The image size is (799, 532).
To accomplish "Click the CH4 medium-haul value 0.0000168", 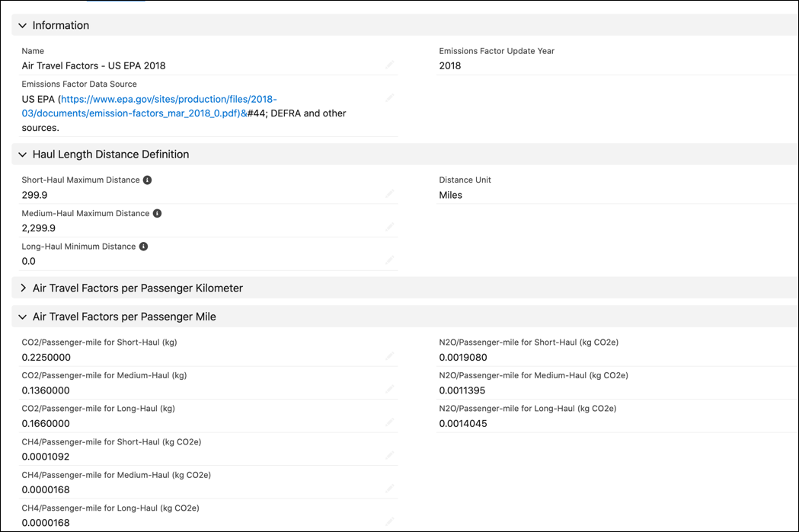I will (x=46, y=489).
